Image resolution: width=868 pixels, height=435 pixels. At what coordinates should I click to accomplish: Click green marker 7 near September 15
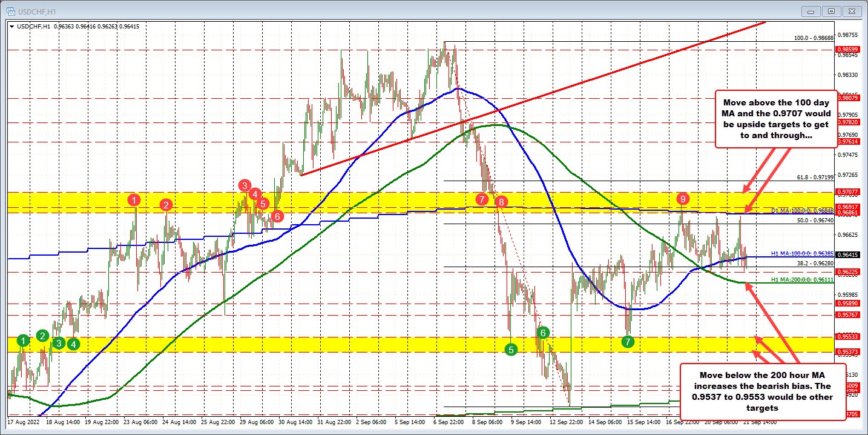click(628, 342)
